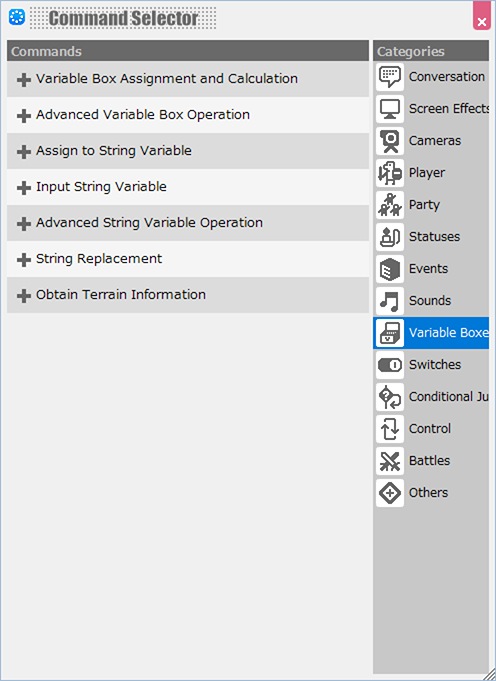
Task: Select the Switches toggle icon
Action: tap(390, 365)
